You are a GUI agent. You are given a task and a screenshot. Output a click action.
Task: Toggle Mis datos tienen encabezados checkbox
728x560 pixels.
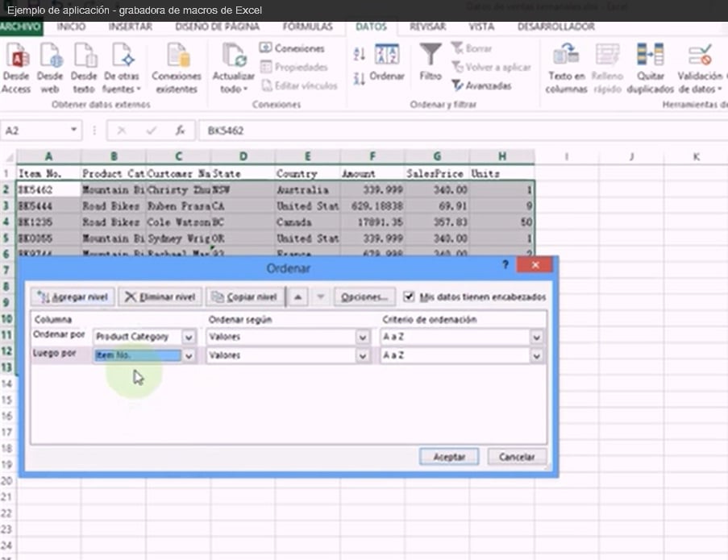pos(410,297)
